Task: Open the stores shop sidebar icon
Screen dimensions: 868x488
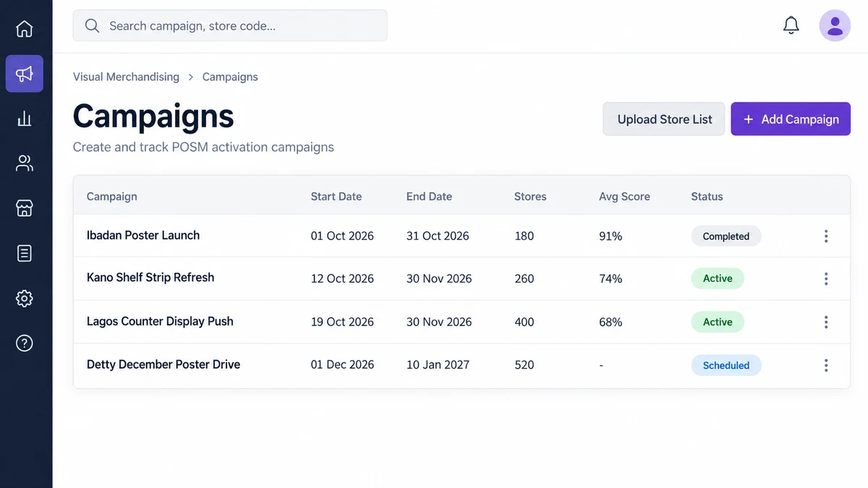Action: (25, 208)
